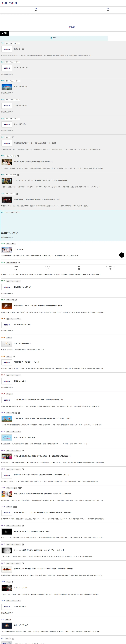Open 17:15 美のショッピング listing
Viewport: 126px width, 644px height.
(20, 381)
